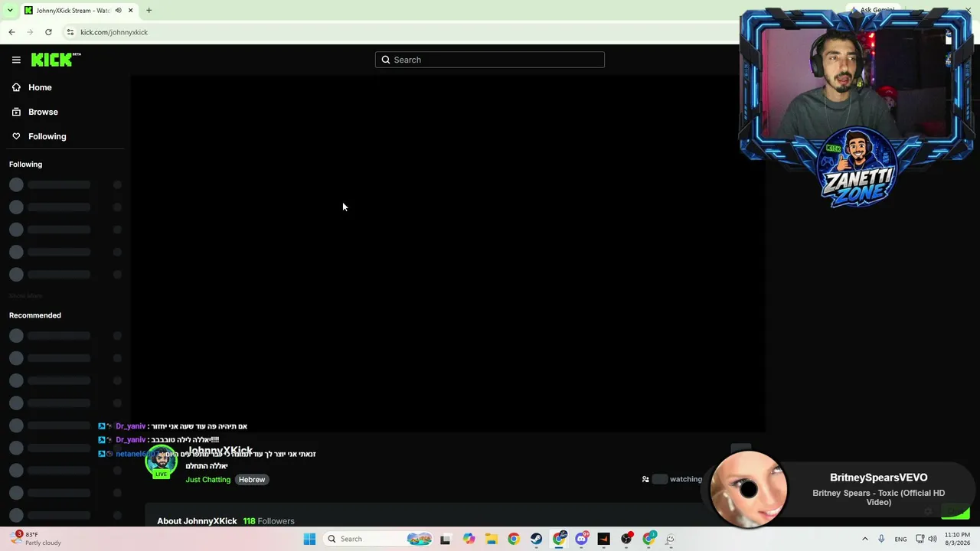Image resolution: width=980 pixels, height=551 pixels.
Task: Open Steam from the taskbar
Action: tap(536, 539)
